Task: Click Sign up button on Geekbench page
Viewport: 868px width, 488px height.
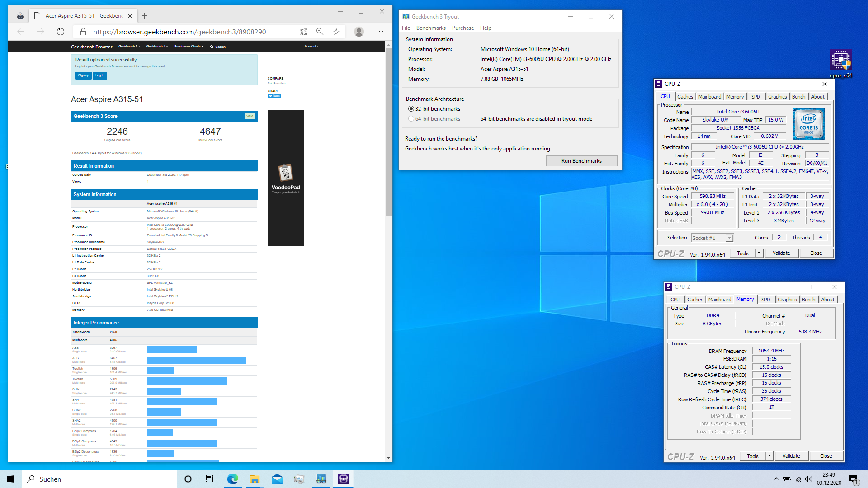Action: tap(84, 75)
